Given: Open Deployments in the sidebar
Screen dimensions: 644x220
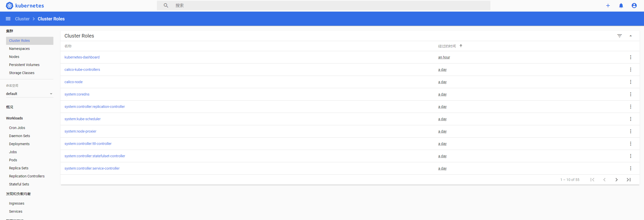Looking at the screenshot, I should [x=19, y=144].
